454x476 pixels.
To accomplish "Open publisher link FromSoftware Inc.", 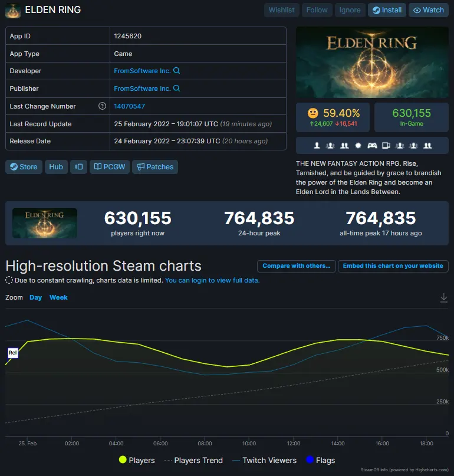I will click(142, 88).
